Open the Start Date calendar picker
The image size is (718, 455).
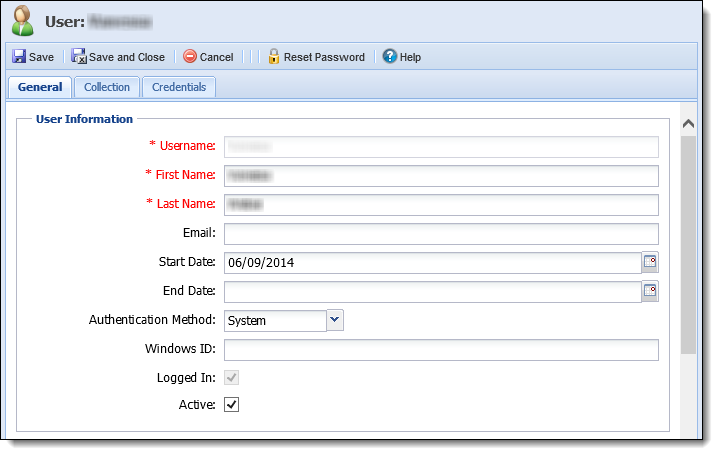click(x=650, y=262)
